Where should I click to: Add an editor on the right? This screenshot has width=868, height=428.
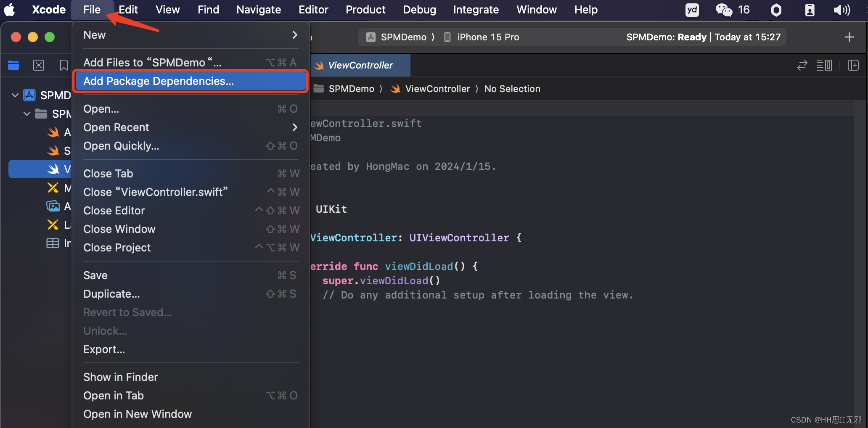point(853,65)
